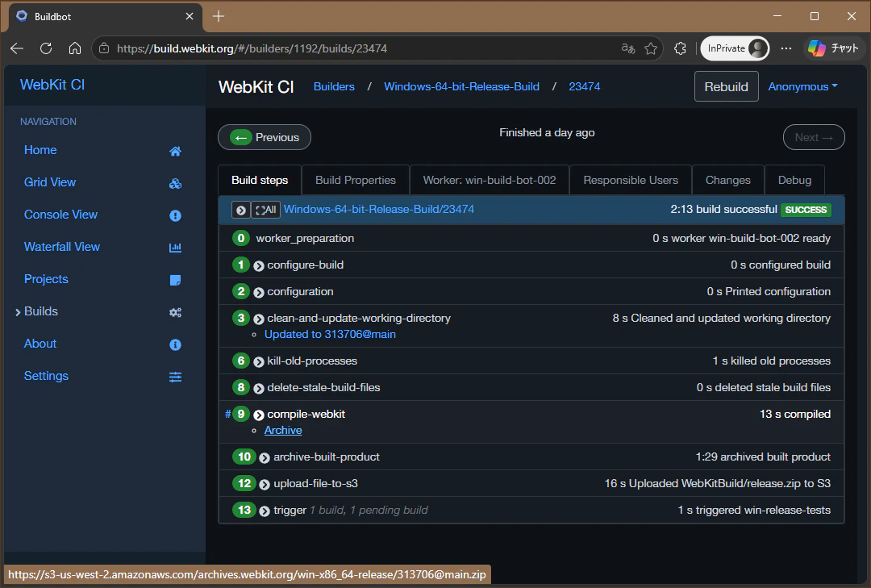Expand clean-and-update-working-directory step
Image resolution: width=871 pixels, height=588 pixels.
259,319
